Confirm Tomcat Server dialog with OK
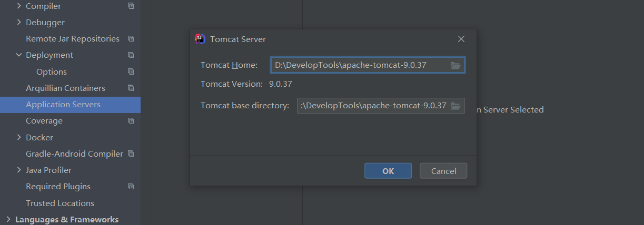The height and width of the screenshot is (225, 644). pyautogui.click(x=388, y=171)
